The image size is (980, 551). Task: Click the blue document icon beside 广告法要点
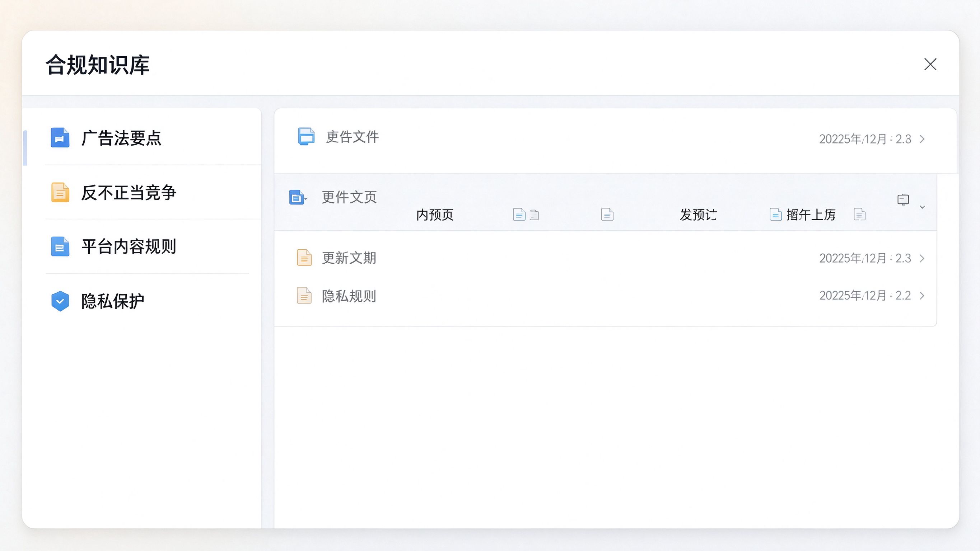point(60,138)
